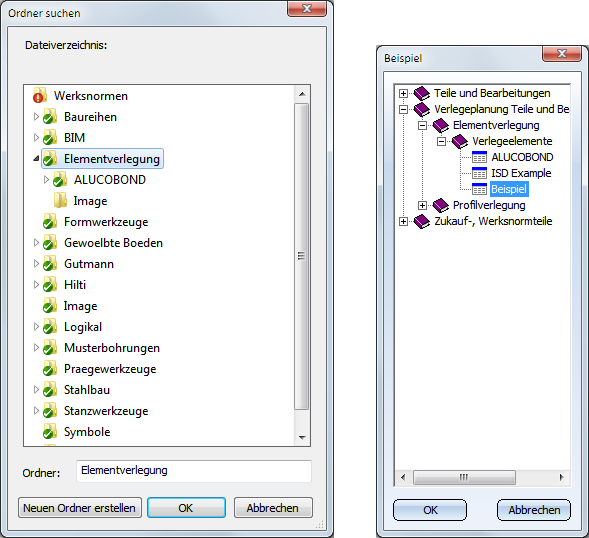Image resolution: width=589 pixels, height=538 pixels.
Task: Collapse the Elementverlegung folder in Ordner suchen
Action: 36,159
